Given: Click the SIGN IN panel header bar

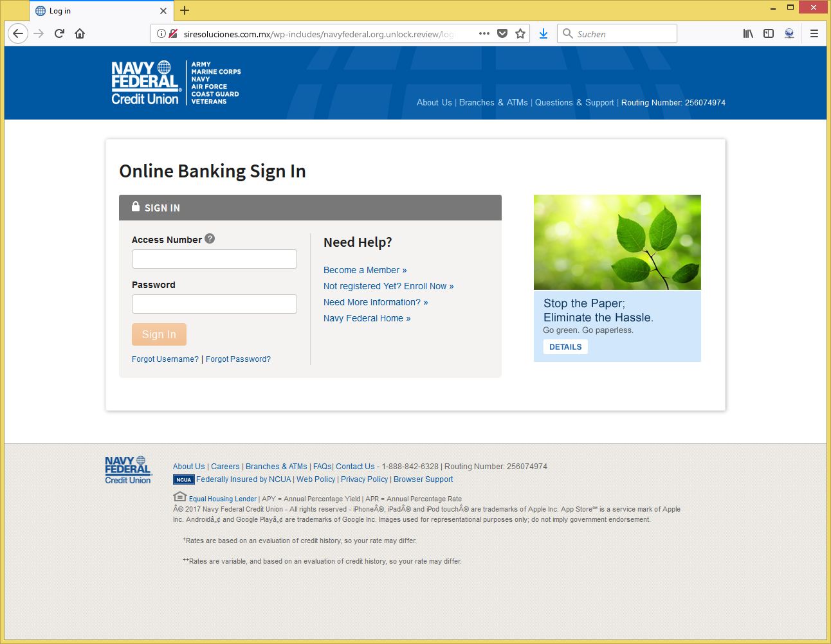Looking at the screenshot, I should (310, 208).
